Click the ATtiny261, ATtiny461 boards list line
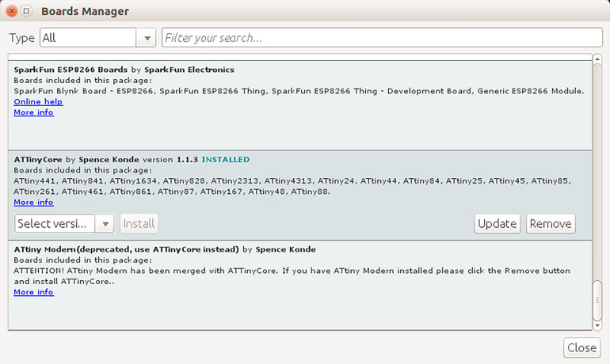This screenshot has width=610, height=364. coord(172,191)
